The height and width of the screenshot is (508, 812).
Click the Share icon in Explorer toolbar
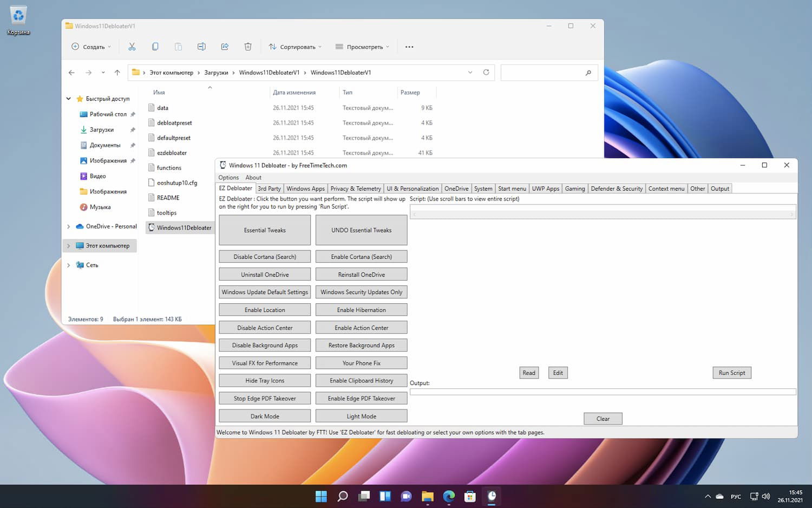pyautogui.click(x=225, y=47)
